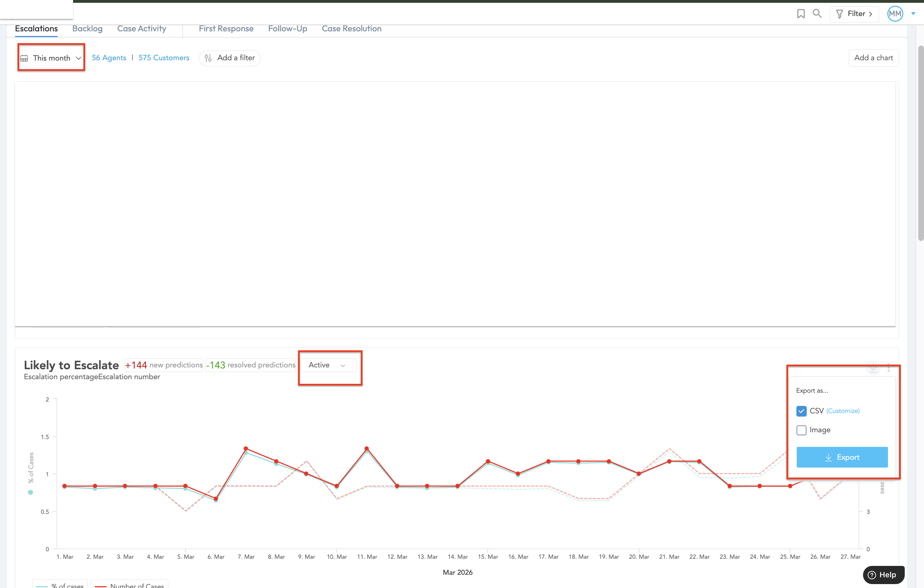This screenshot has height=588, width=924.
Task: Click the MM user avatar
Action: pyautogui.click(x=895, y=14)
